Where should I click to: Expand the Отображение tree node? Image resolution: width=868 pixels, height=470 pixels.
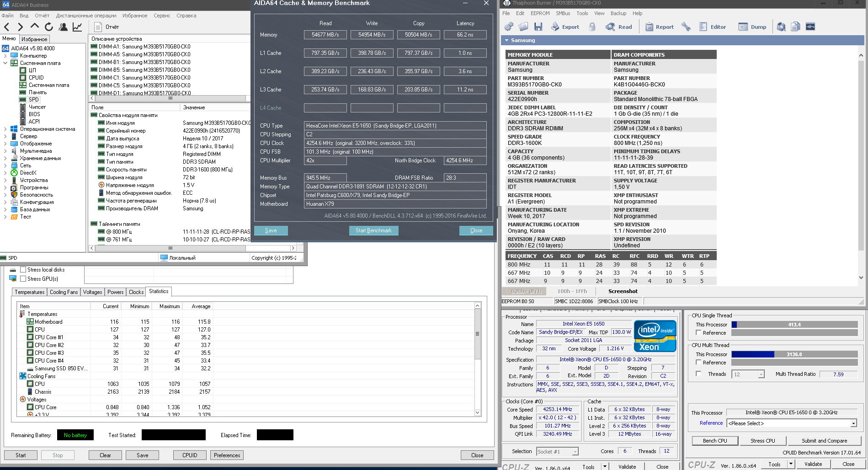[x=5, y=144]
